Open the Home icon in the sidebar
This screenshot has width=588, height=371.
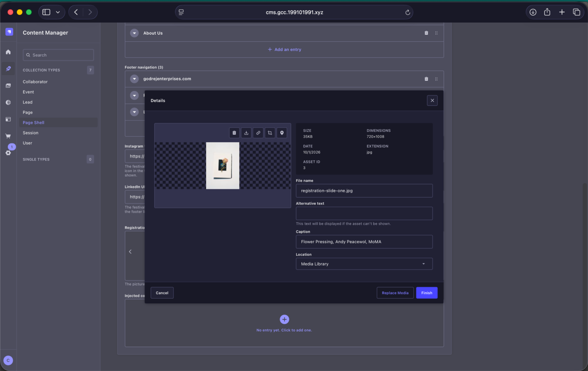(x=8, y=52)
